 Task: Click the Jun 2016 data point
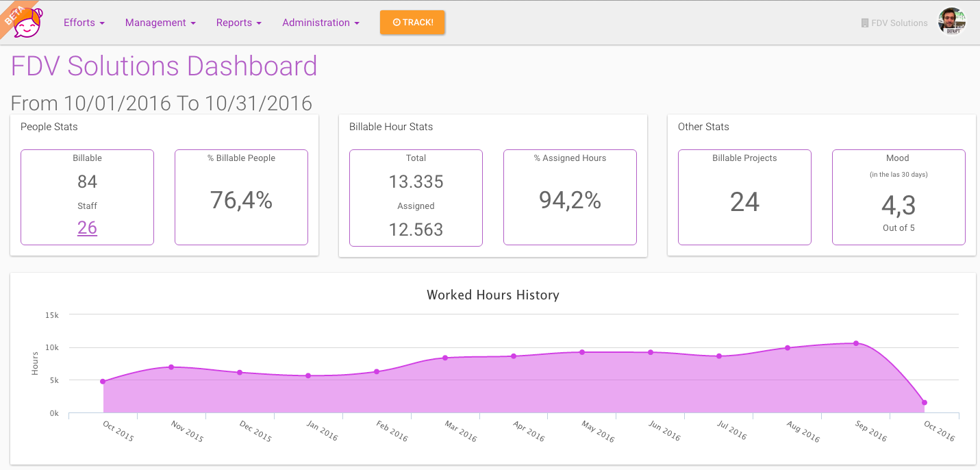tap(651, 352)
